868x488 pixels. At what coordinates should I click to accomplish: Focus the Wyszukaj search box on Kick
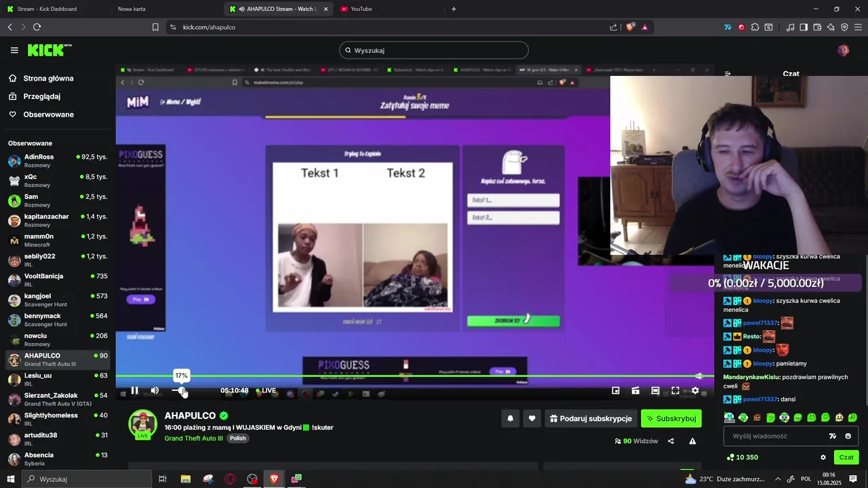434,50
